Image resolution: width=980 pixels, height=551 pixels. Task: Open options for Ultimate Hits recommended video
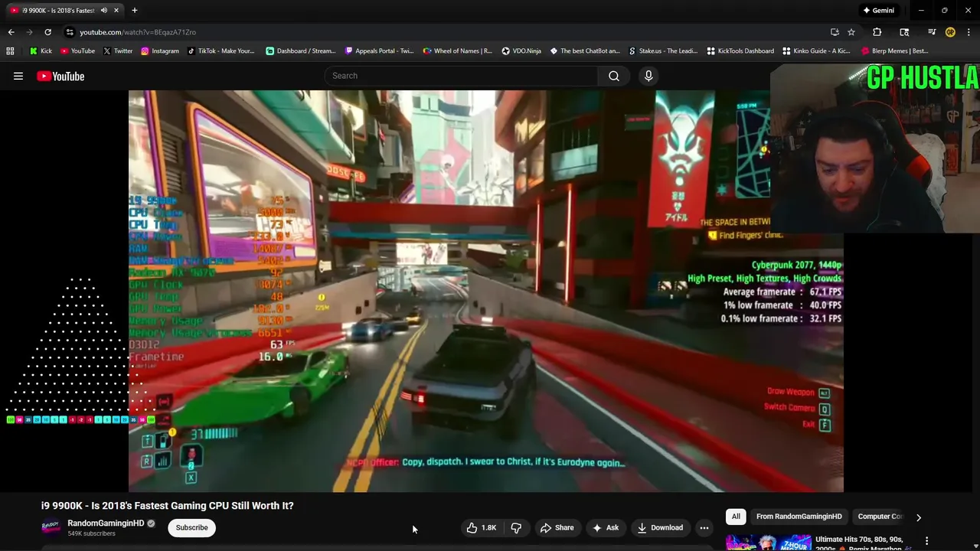[926, 541]
